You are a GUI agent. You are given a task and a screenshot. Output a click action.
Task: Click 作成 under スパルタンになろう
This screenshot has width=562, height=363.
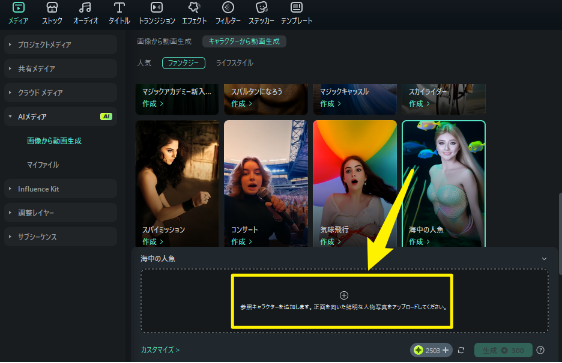click(x=242, y=104)
